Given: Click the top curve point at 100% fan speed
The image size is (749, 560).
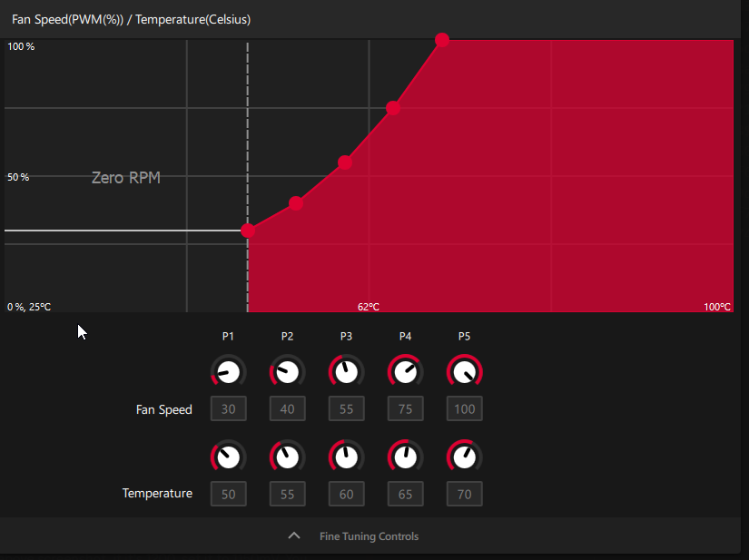Looking at the screenshot, I should coord(442,40).
